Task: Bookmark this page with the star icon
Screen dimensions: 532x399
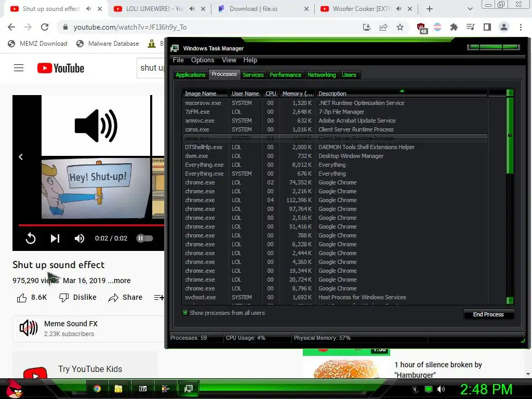Action: 400,27
